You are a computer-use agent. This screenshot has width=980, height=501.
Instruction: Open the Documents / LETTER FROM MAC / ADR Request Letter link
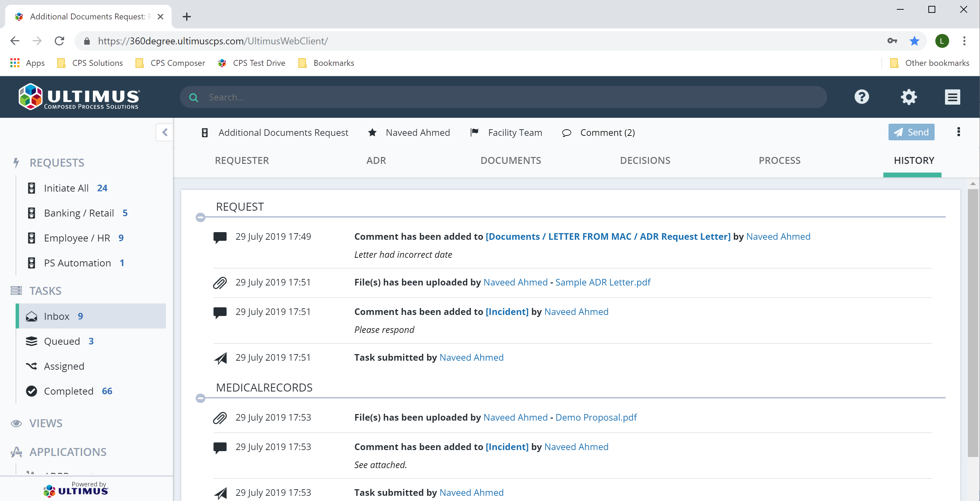[608, 236]
